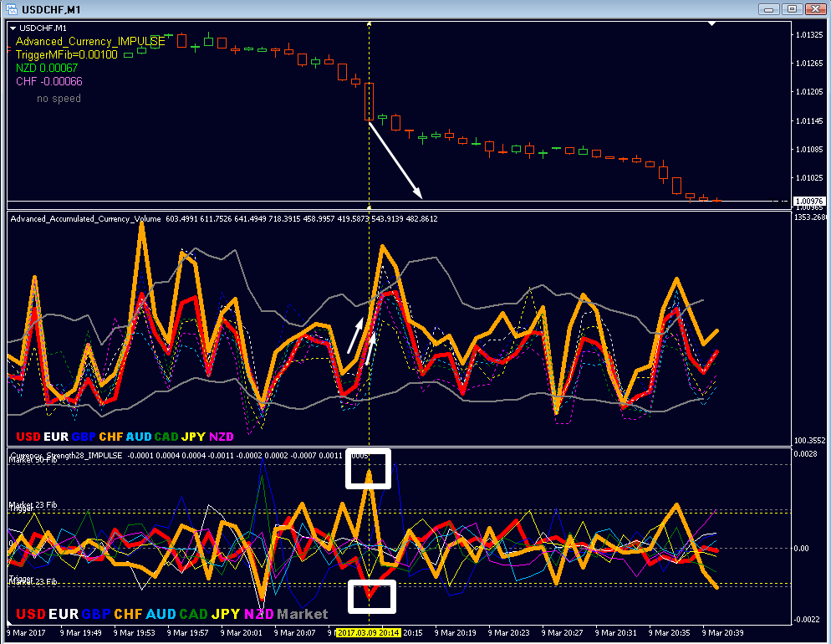This screenshot has width=831, height=644.
Task: Click the USDCHF,M1 window system icon
Action: pyautogui.click(x=11, y=9)
